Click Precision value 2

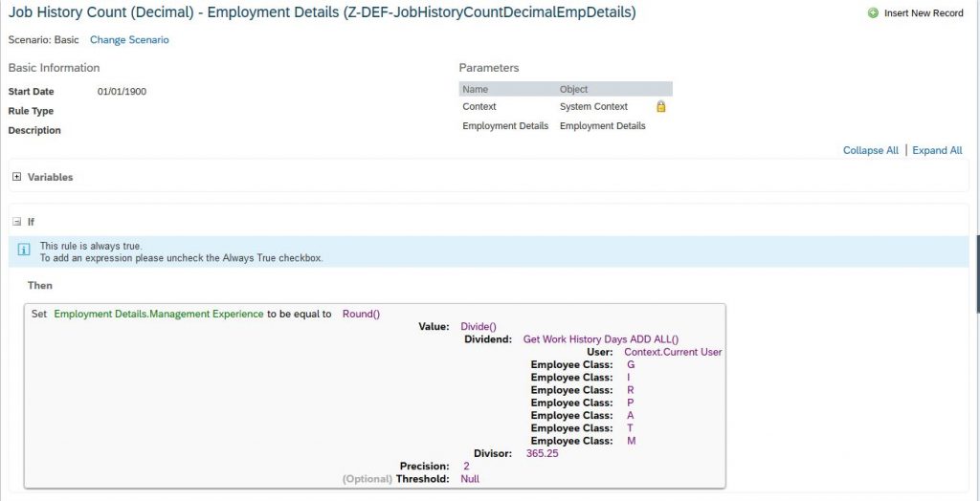coord(466,466)
